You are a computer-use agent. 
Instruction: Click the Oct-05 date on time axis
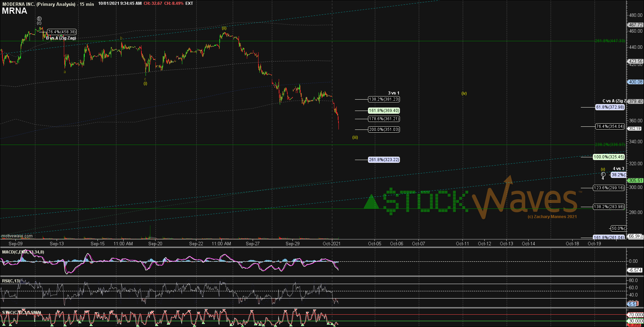coord(375,244)
